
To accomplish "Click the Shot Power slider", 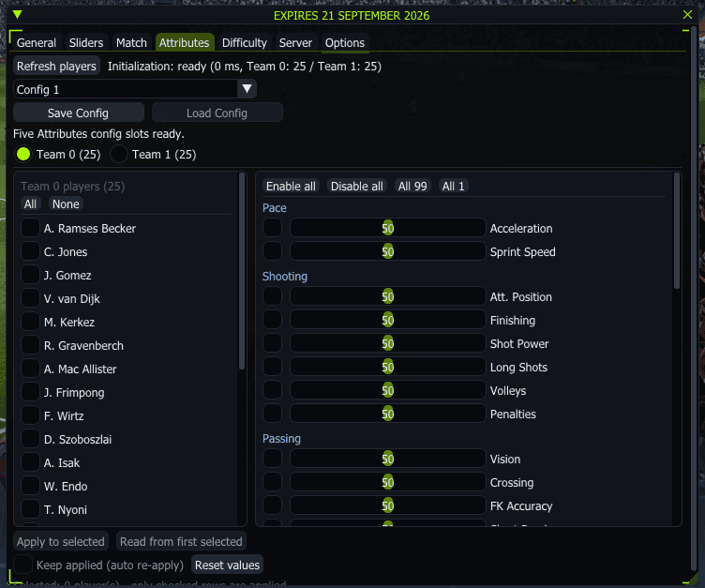I will (x=387, y=343).
